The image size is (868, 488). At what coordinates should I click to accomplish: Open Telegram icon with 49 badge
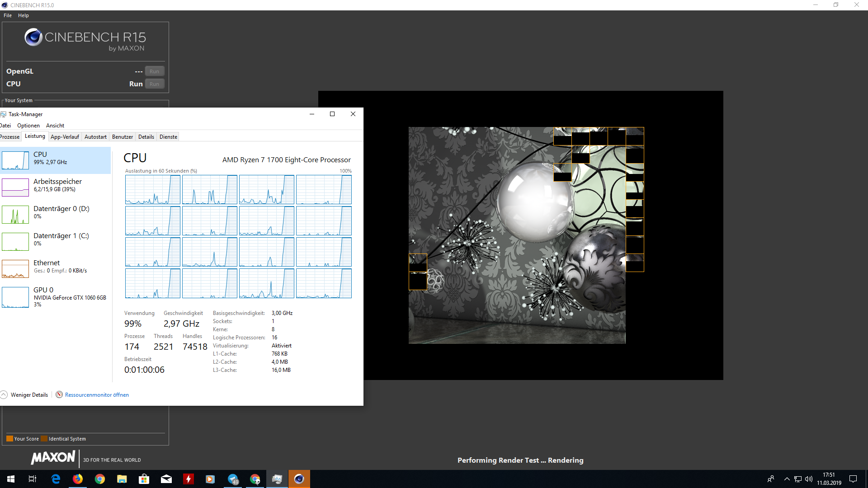coord(233,479)
